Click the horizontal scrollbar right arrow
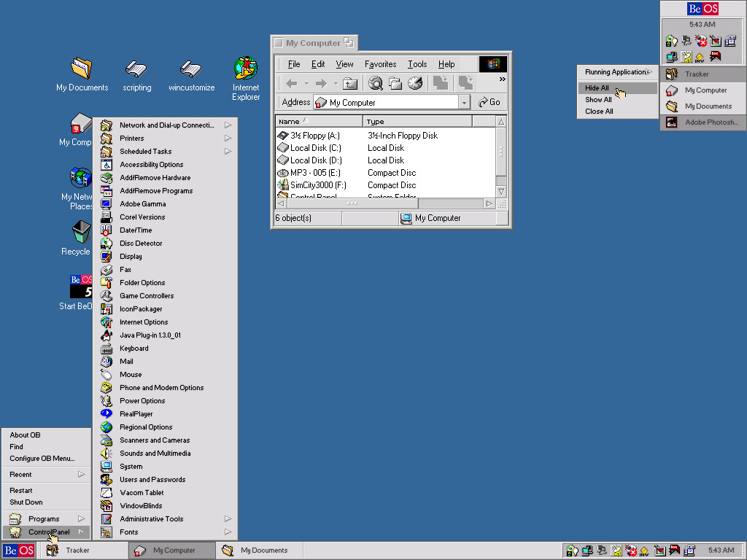 489,204
